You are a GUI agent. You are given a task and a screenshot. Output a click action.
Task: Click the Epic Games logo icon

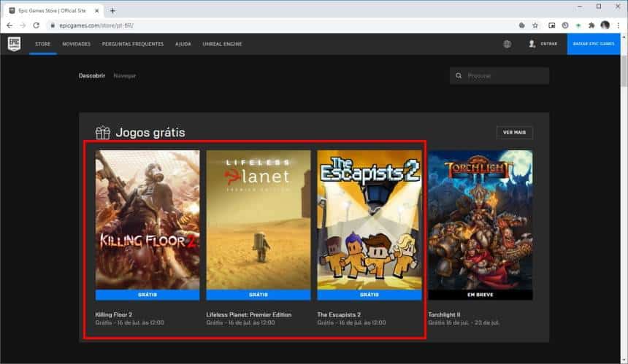[15, 44]
